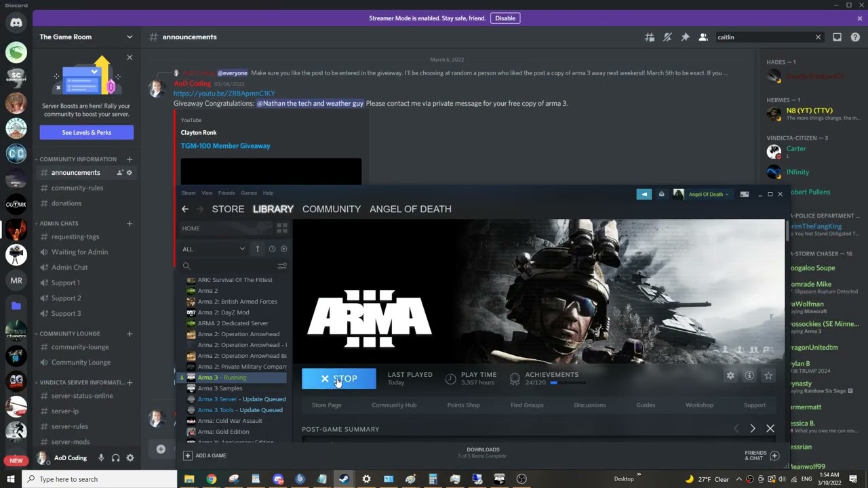Open the Steam announcements megaphone button
Viewport: 868px width, 488px height.
click(x=644, y=195)
